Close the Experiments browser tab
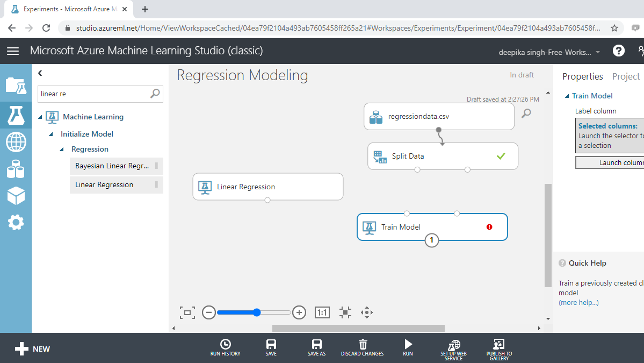This screenshot has width=644, height=363. point(125,9)
